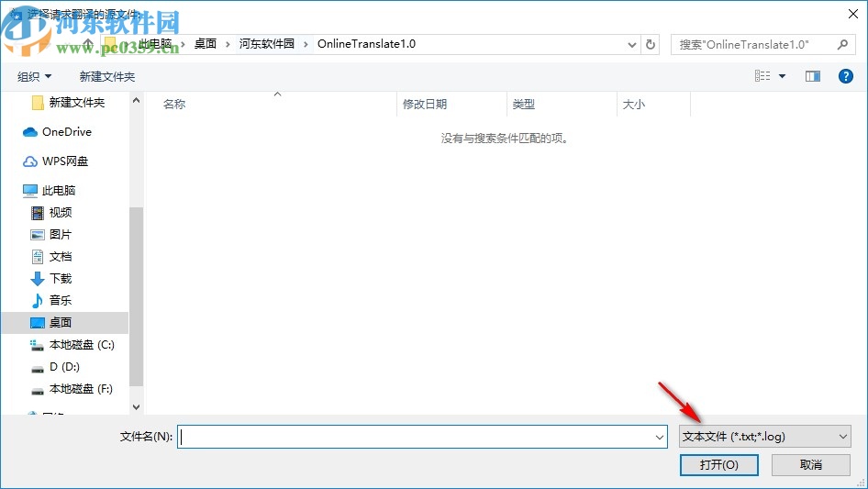Select 此电脑 in the sidebar
Screen dimensions: 868x489
(58, 191)
